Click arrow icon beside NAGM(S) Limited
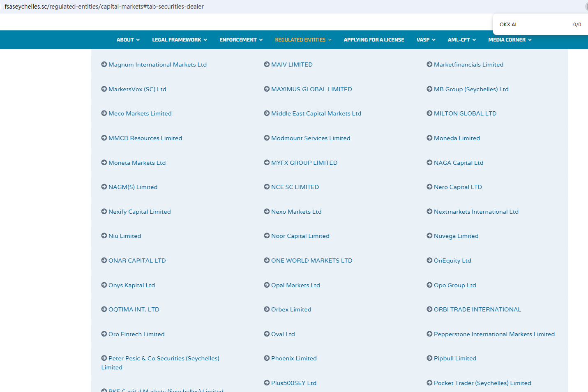The image size is (588, 392). coord(104,187)
